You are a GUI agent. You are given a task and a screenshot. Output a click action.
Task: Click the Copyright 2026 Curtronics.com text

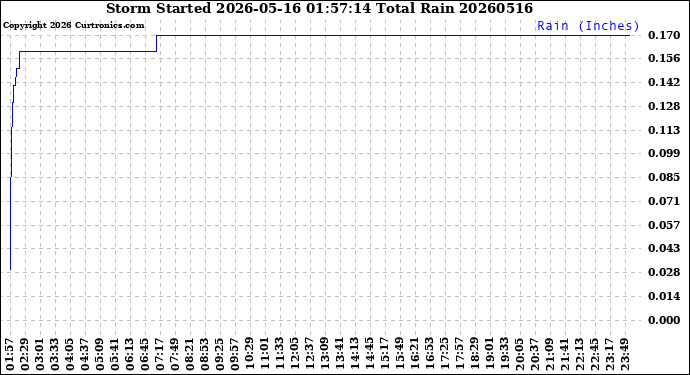coord(73,26)
